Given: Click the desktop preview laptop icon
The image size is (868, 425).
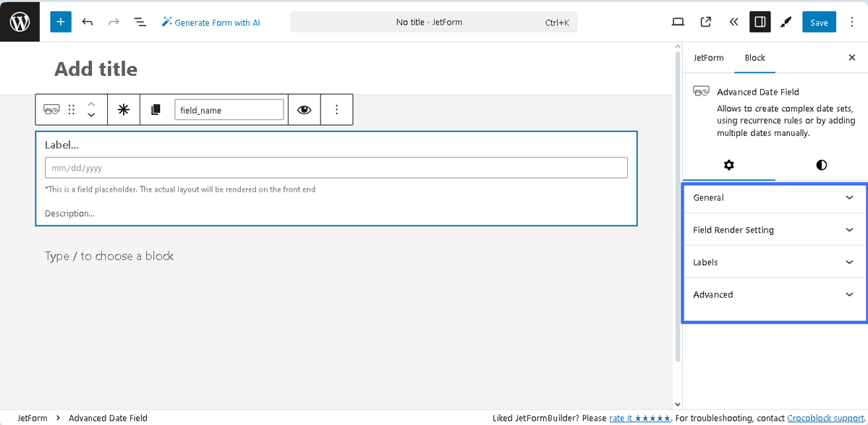Looking at the screenshot, I should 678,22.
